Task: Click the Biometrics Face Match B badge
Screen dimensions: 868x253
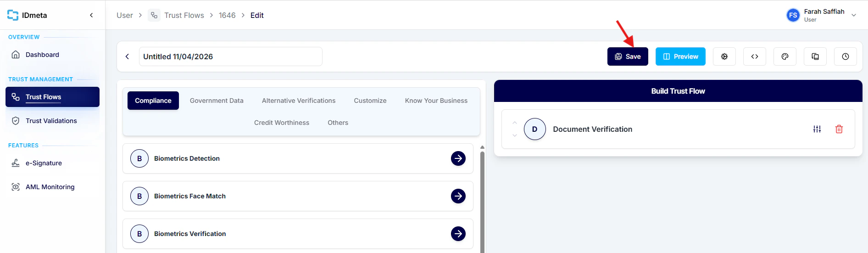Action: click(x=139, y=196)
